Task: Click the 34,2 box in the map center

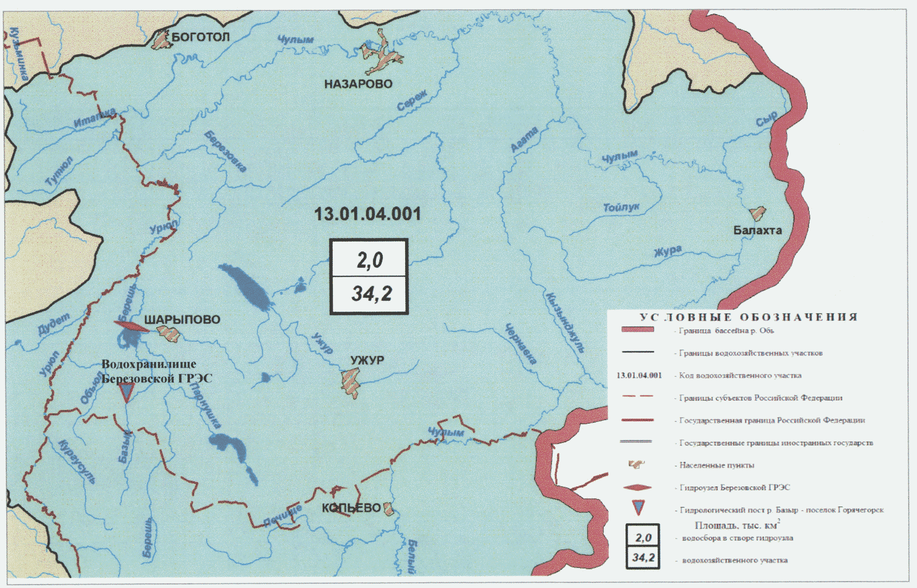Action: [369, 294]
